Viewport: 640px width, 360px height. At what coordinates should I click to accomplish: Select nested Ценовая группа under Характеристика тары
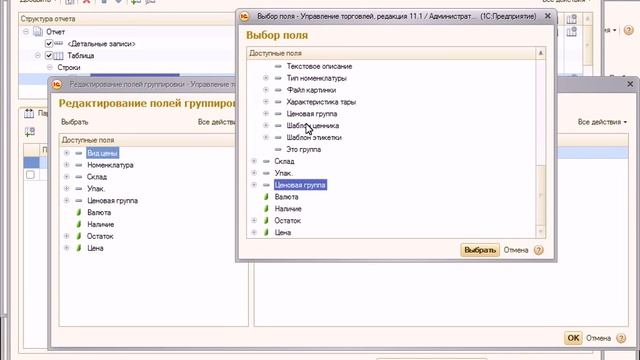pyautogui.click(x=311, y=113)
